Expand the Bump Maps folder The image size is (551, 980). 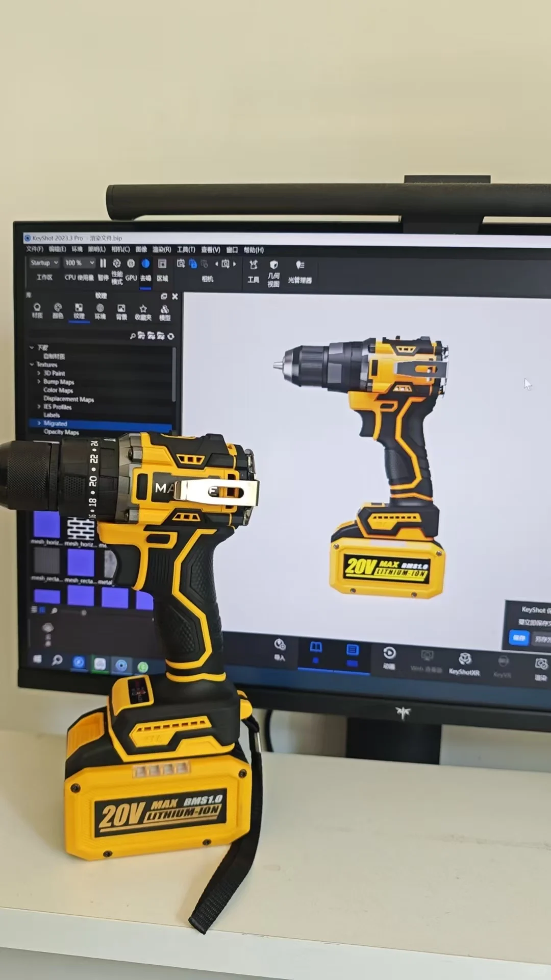(39, 381)
